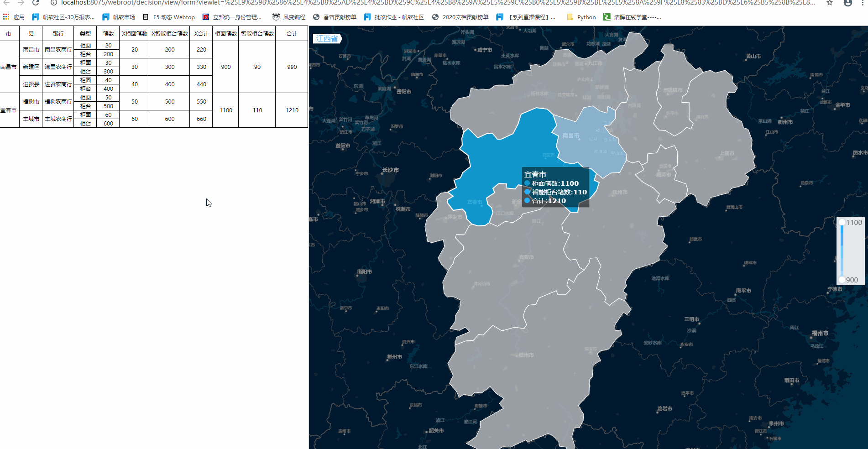Viewport: 868px width, 449px height.
Task: Click the browser back arrow icon
Action: (6, 3)
